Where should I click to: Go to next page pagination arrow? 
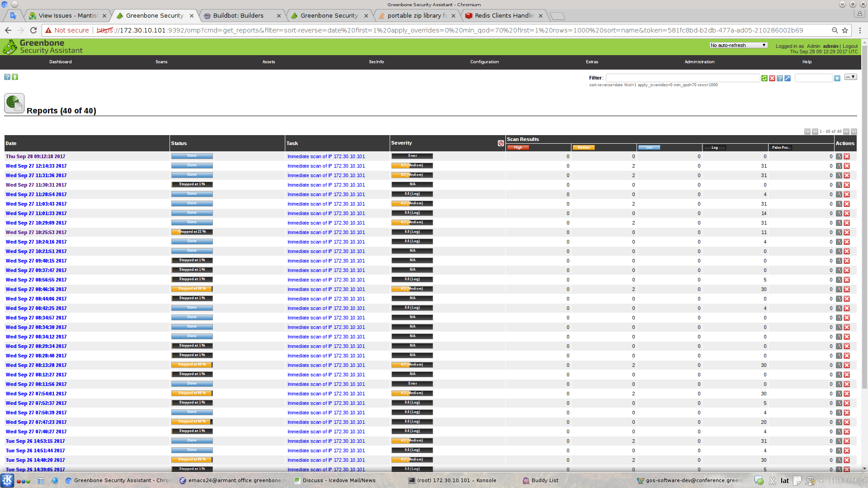coord(846,131)
